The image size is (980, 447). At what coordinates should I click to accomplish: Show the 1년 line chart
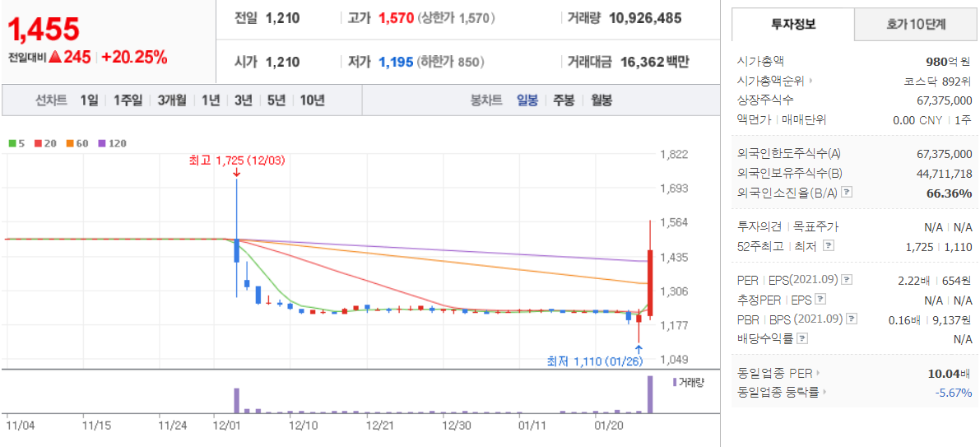tap(211, 100)
